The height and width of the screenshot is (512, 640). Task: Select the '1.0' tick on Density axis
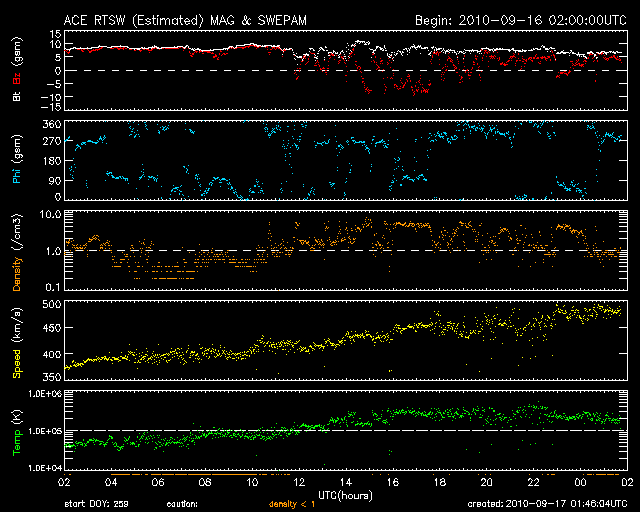(53, 252)
